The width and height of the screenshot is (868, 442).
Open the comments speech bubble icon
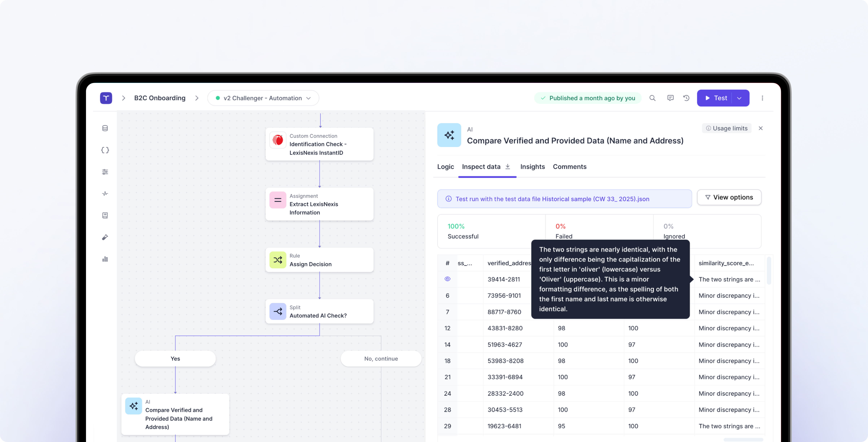click(670, 98)
